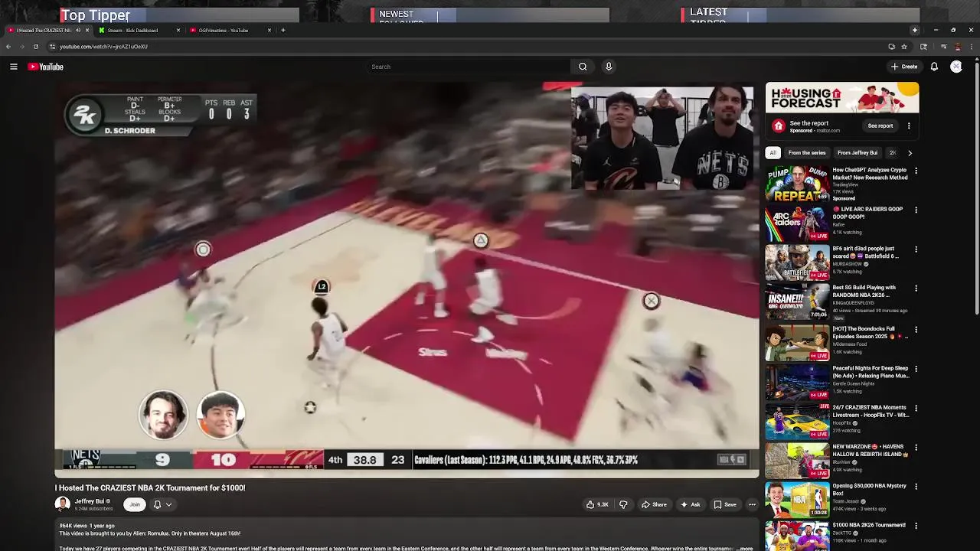The image size is (980, 551).
Task: Open menu for ChatGPT Crypto Market sponsored video
Action: click(916, 171)
